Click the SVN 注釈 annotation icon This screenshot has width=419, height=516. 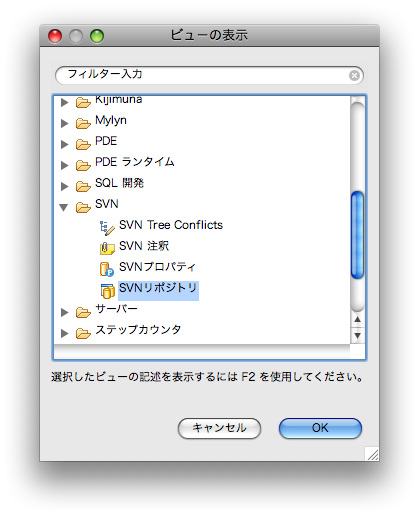pos(107,248)
